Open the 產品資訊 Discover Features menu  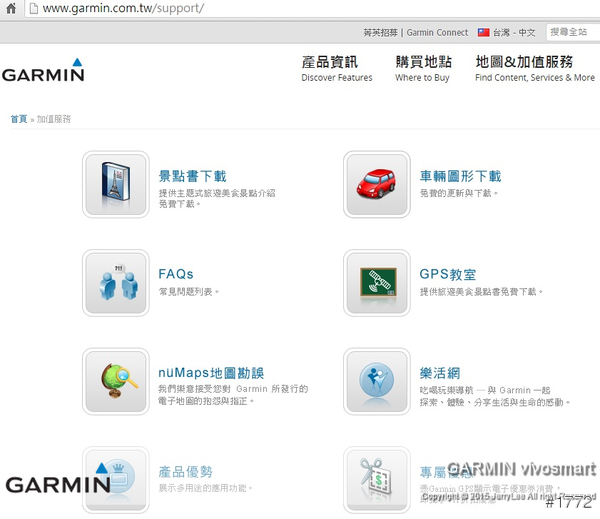pos(336,68)
